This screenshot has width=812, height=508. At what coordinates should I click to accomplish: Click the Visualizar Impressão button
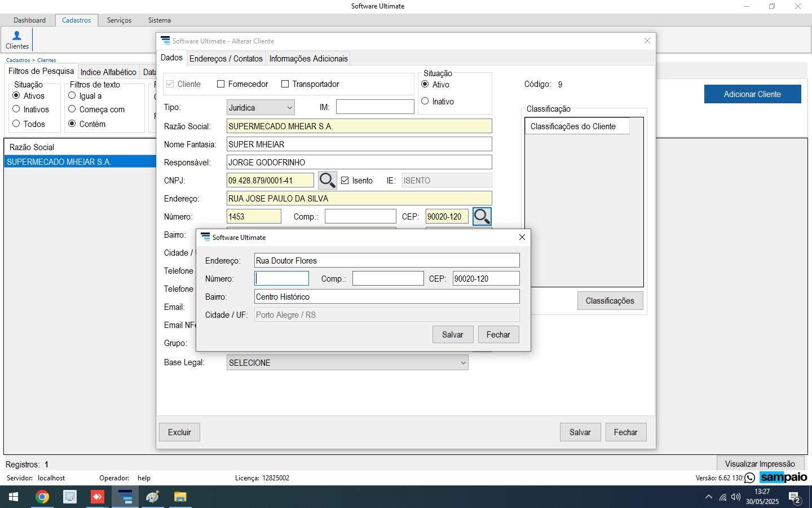click(x=760, y=463)
